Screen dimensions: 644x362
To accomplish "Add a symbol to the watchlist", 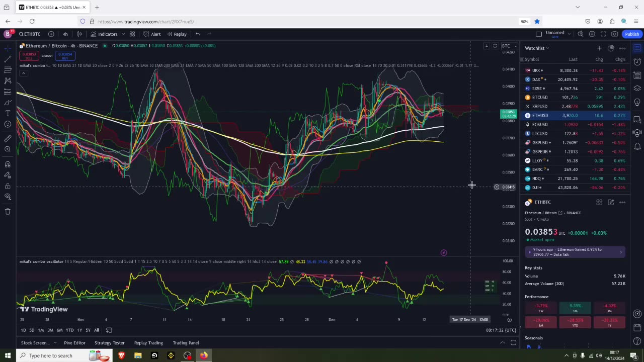I will 599,48.
